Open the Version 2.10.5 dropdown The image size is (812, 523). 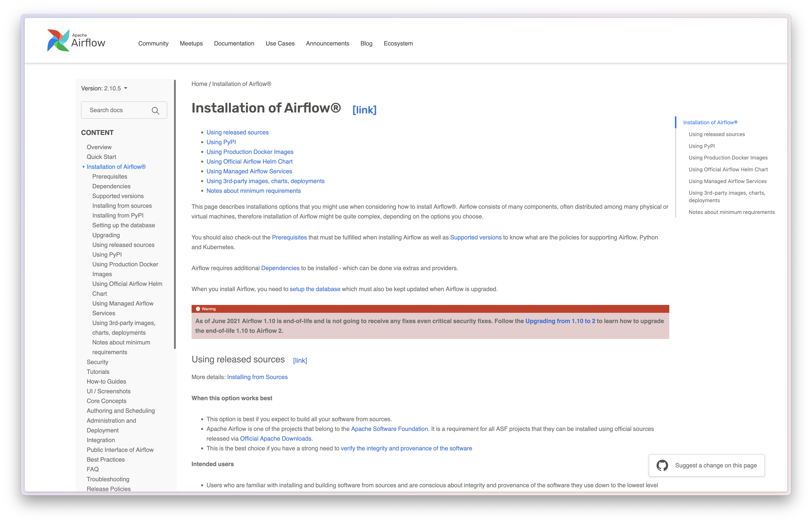(104, 88)
